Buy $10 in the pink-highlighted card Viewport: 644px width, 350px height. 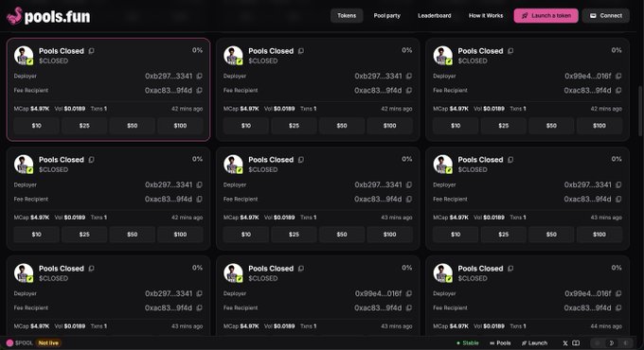pyautogui.click(x=37, y=126)
